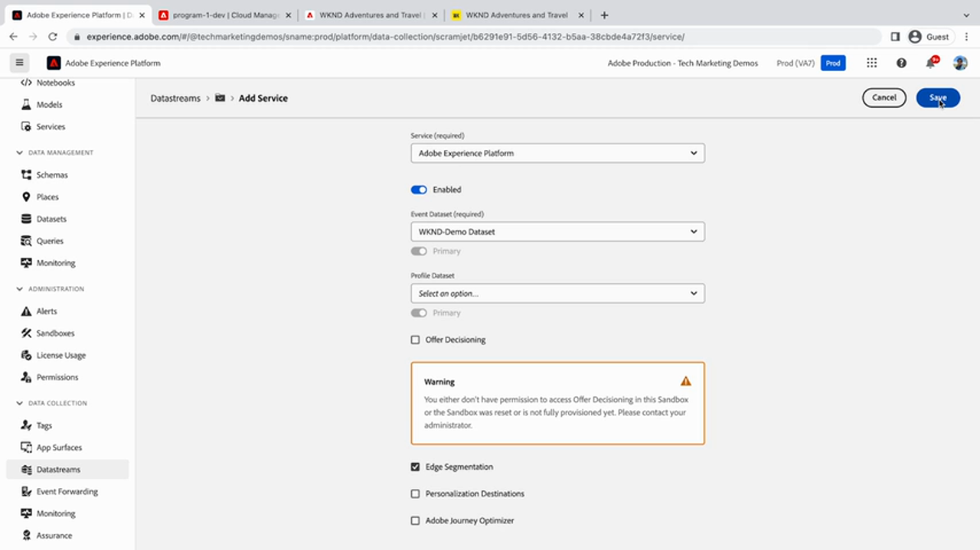
Task: Click the Models flask icon
Action: (26, 105)
